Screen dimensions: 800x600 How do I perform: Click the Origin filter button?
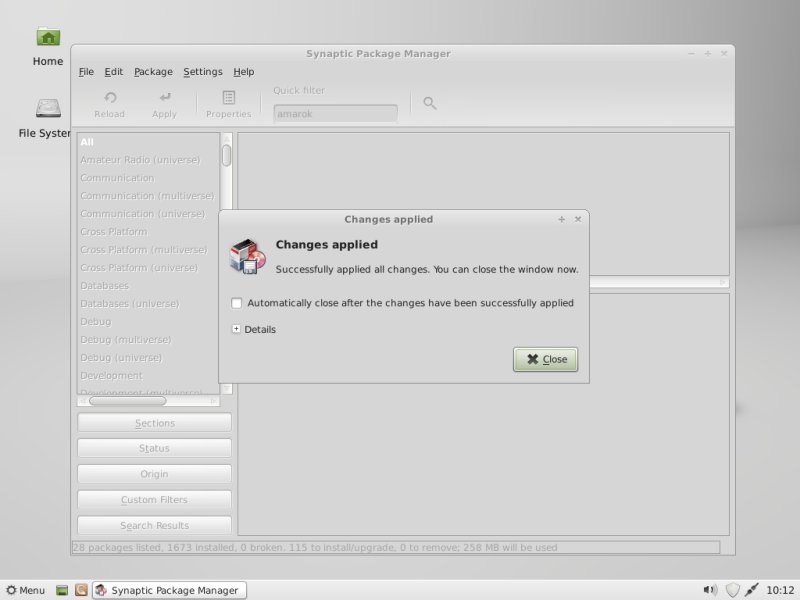pos(155,474)
